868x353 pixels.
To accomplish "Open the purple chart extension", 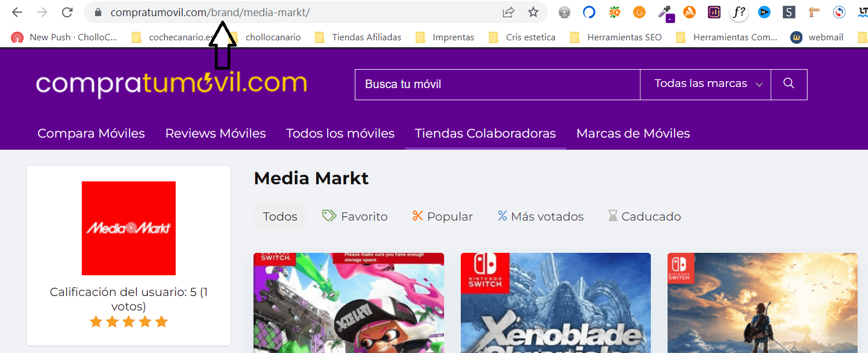I will [x=714, y=12].
